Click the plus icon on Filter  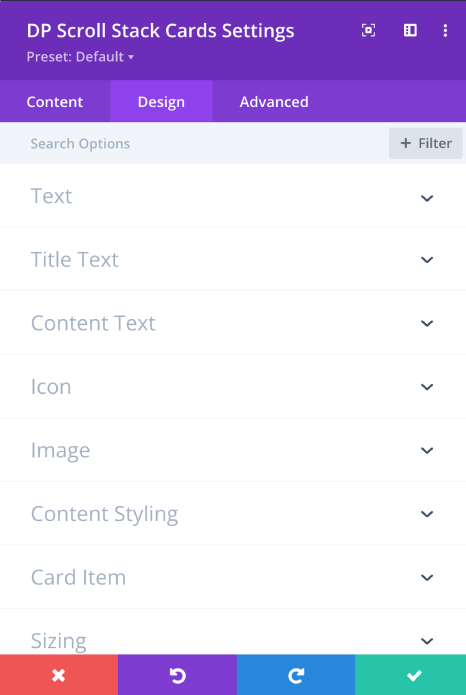pos(405,143)
